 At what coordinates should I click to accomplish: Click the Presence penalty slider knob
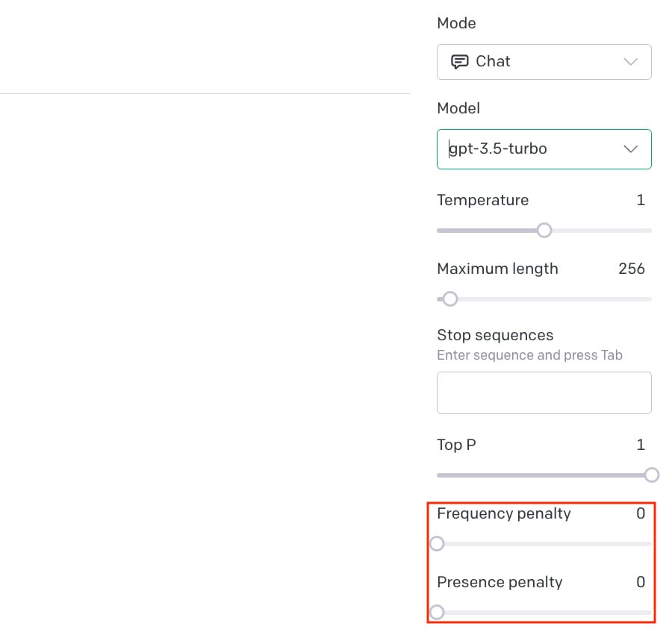coord(437,613)
